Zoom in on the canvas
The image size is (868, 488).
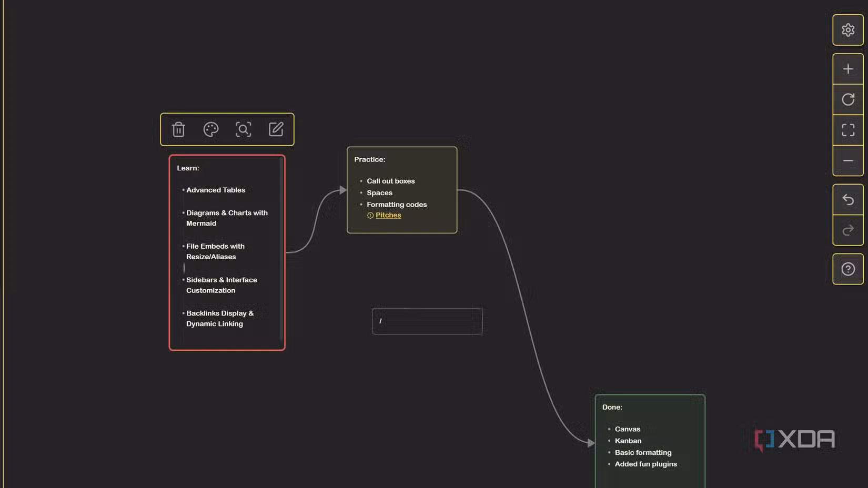847,69
